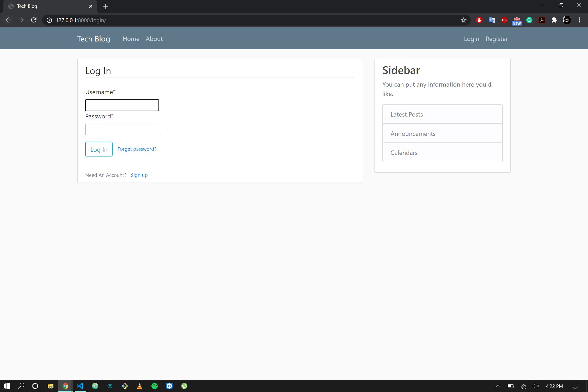Open the Adblock Plus extension icon
This screenshot has height=392, width=588.
tap(504, 20)
